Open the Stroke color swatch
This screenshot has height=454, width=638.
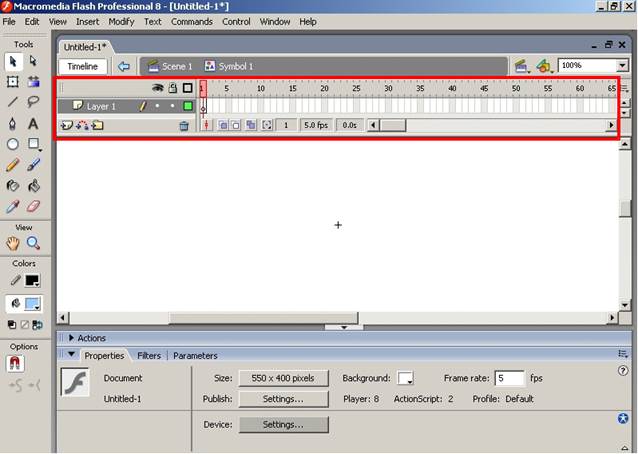(x=32, y=281)
